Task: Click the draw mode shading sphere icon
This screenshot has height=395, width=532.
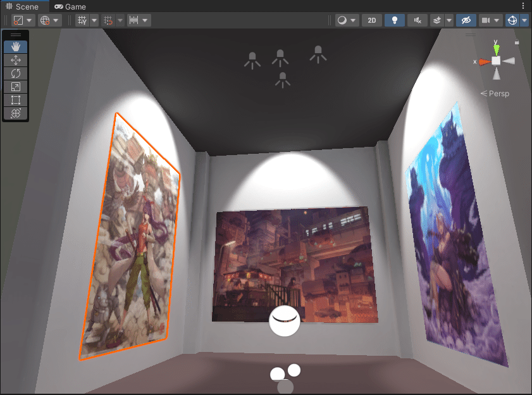Action: (342, 20)
